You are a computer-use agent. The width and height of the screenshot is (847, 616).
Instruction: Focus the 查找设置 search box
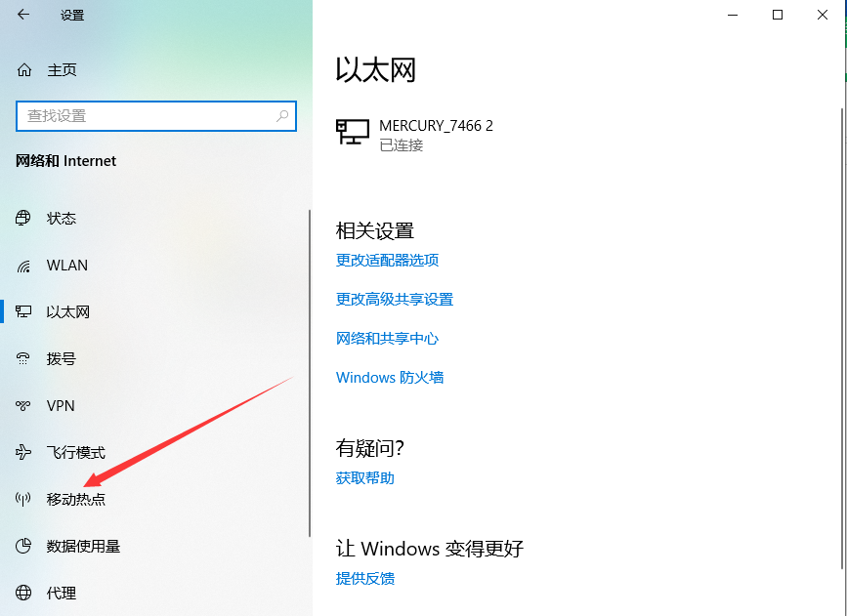(x=156, y=116)
